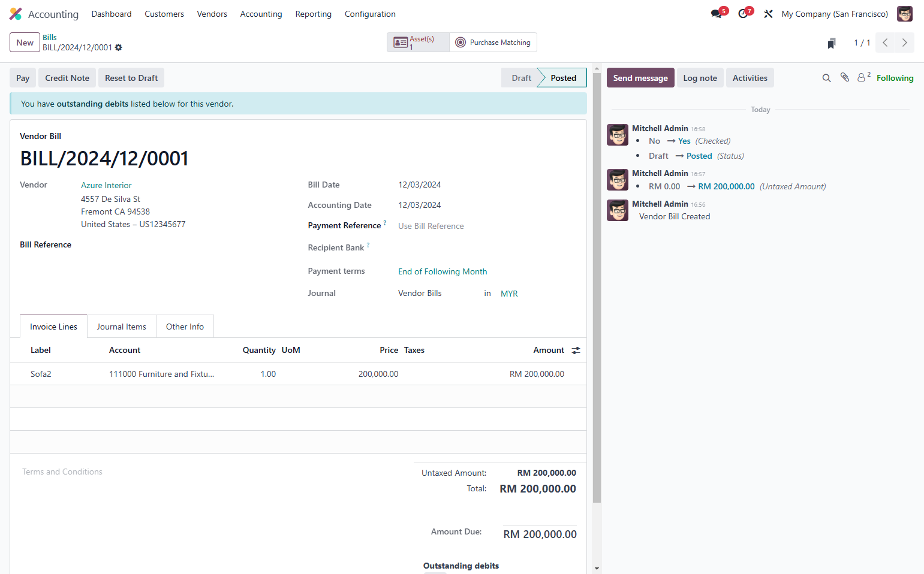This screenshot has height=574, width=924.
Task: Open the Configuration menu
Action: coord(370,14)
